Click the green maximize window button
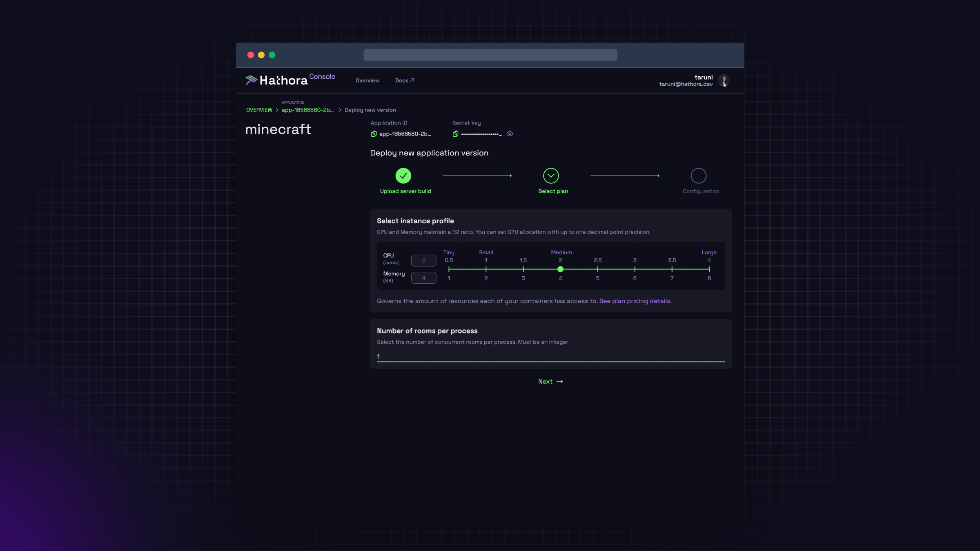This screenshot has width=980, height=551. [272, 55]
